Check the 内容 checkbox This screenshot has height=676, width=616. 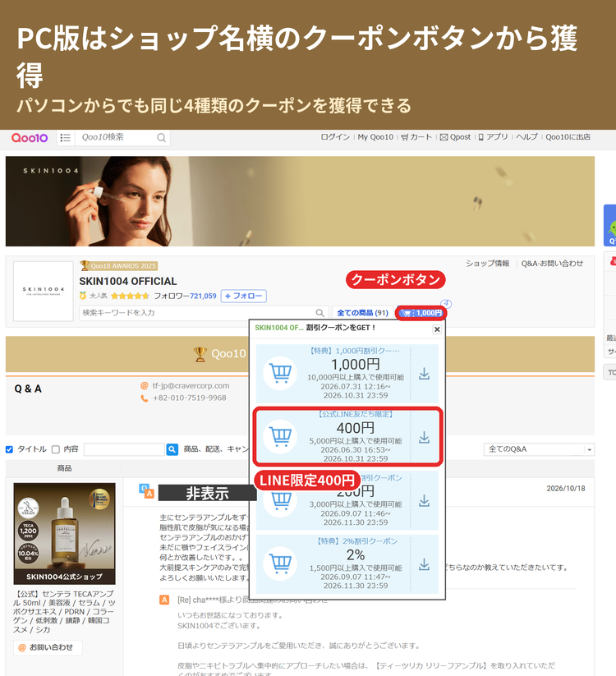(55, 449)
